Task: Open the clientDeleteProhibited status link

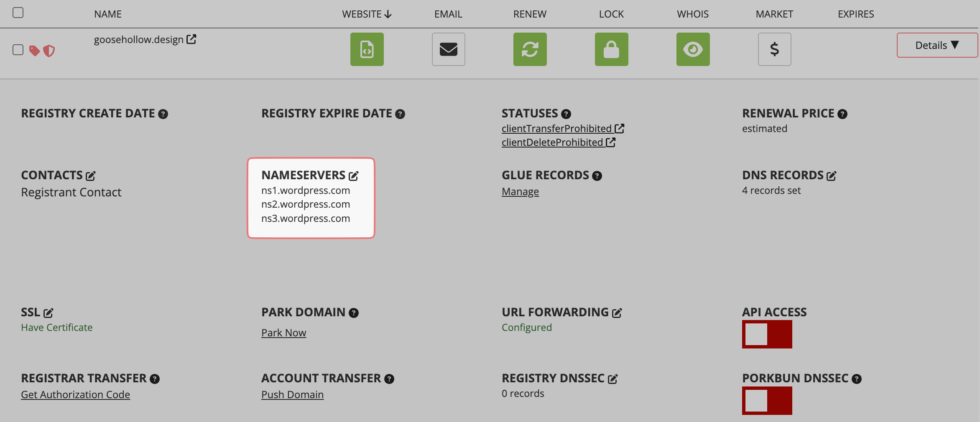Action: click(552, 142)
